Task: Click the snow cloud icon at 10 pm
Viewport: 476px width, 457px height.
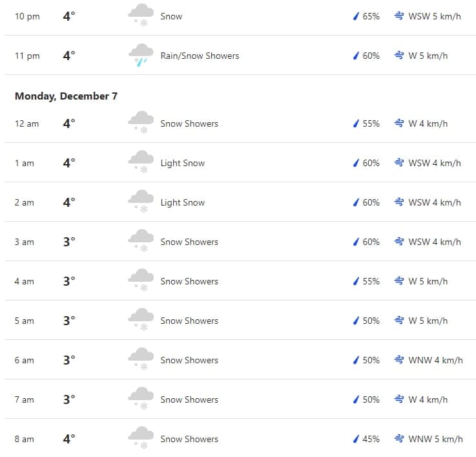Action: coord(141,15)
